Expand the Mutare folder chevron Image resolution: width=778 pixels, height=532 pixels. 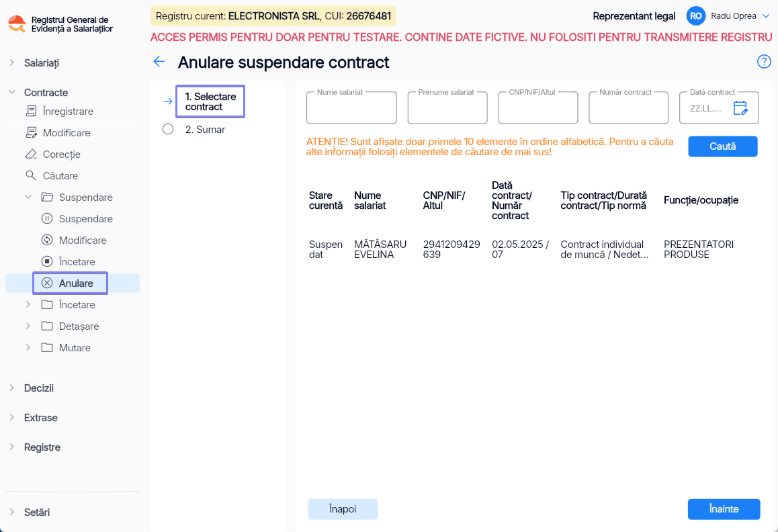pos(28,347)
